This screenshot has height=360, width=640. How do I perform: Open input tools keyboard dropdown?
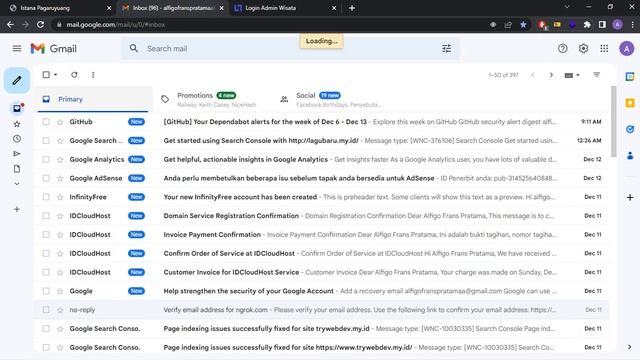[x=571, y=75]
